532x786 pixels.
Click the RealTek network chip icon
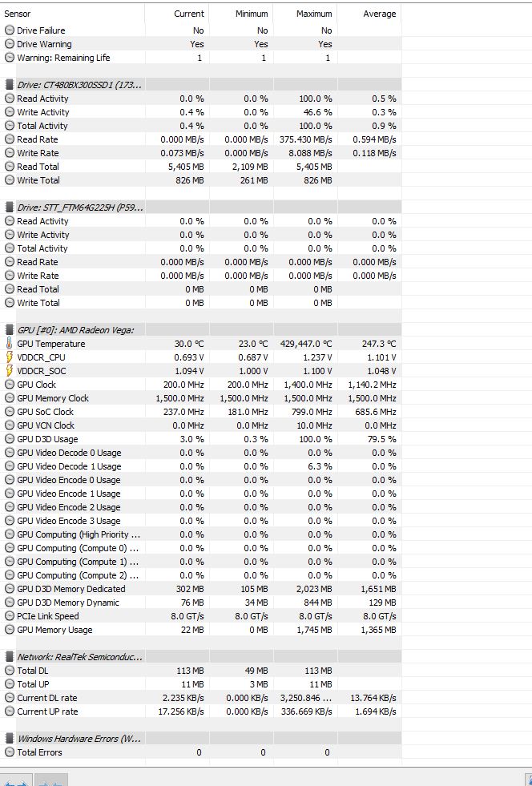pos(9,657)
